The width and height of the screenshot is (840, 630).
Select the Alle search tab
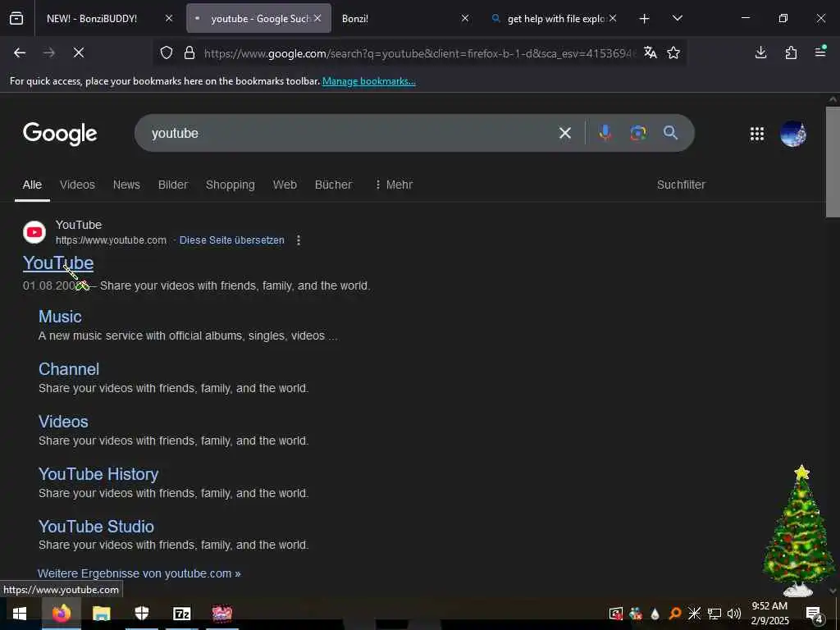click(32, 185)
